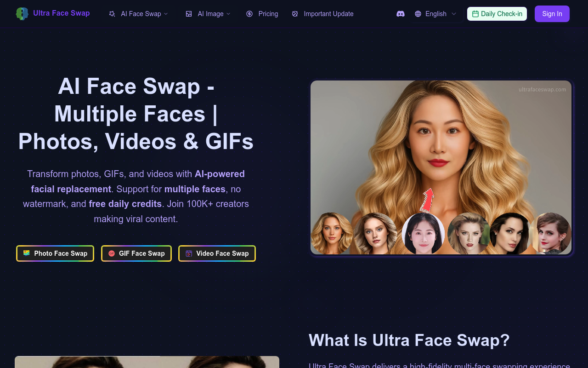Viewport: 588px width, 368px height.
Task: Click the coin icon next to Pricing
Action: click(249, 14)
